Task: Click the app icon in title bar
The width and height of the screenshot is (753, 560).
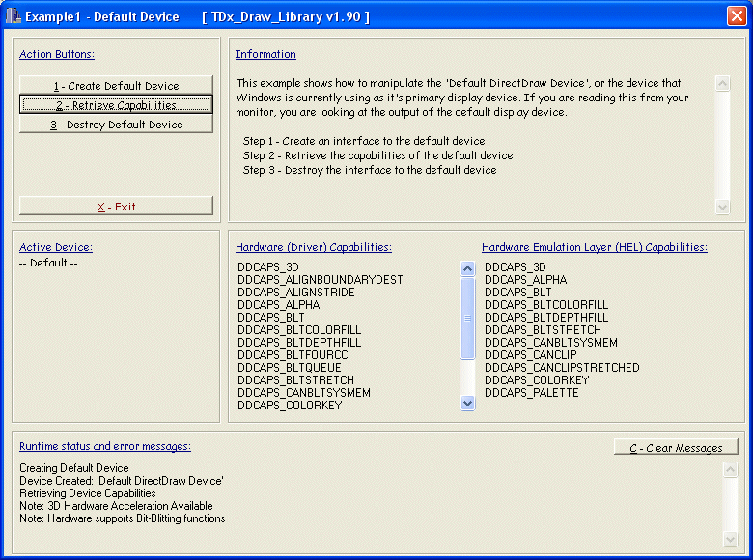Action: coord(14,15)
